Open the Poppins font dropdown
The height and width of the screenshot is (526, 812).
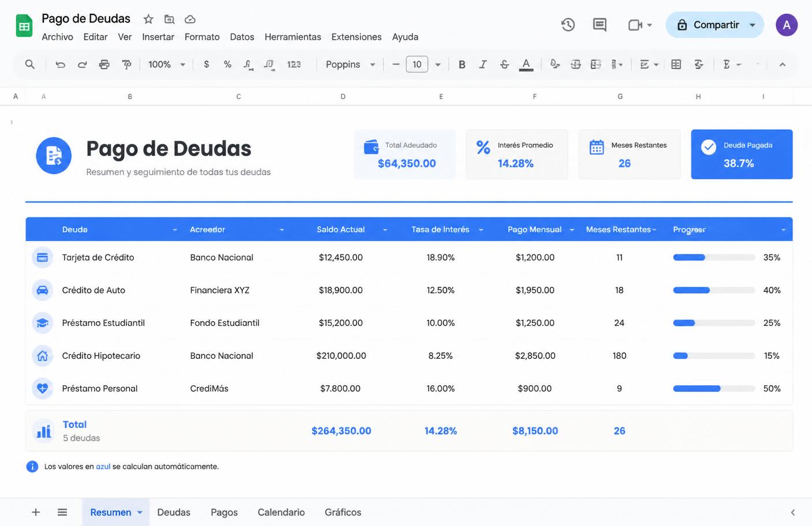350,65
